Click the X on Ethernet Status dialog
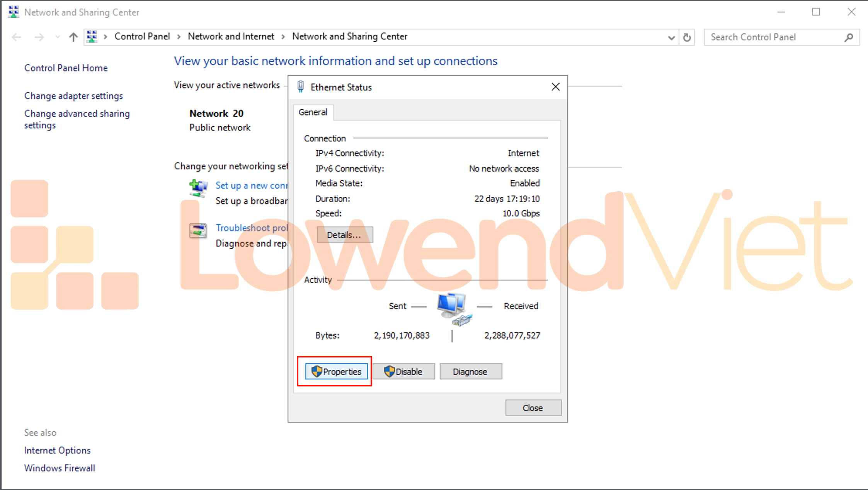Image resolution: width=868 pixels, height=490 pixels. click(x=555, y=87)
